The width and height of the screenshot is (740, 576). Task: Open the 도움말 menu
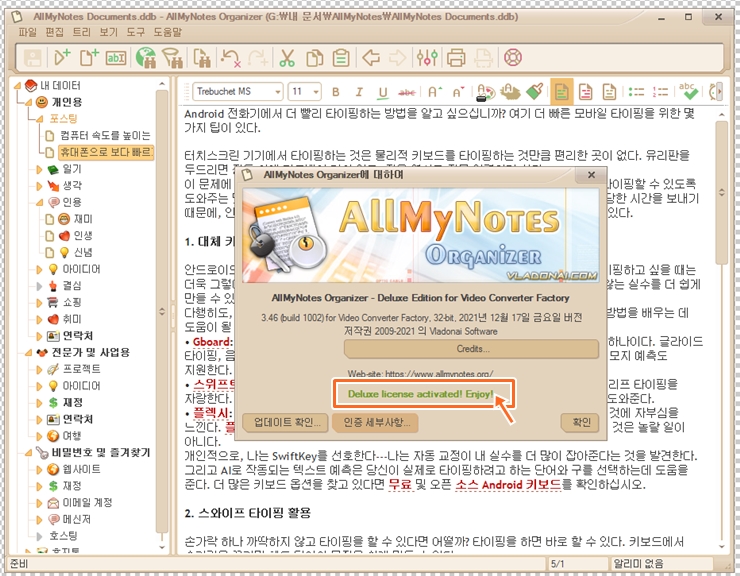click(x=167, y=32)
